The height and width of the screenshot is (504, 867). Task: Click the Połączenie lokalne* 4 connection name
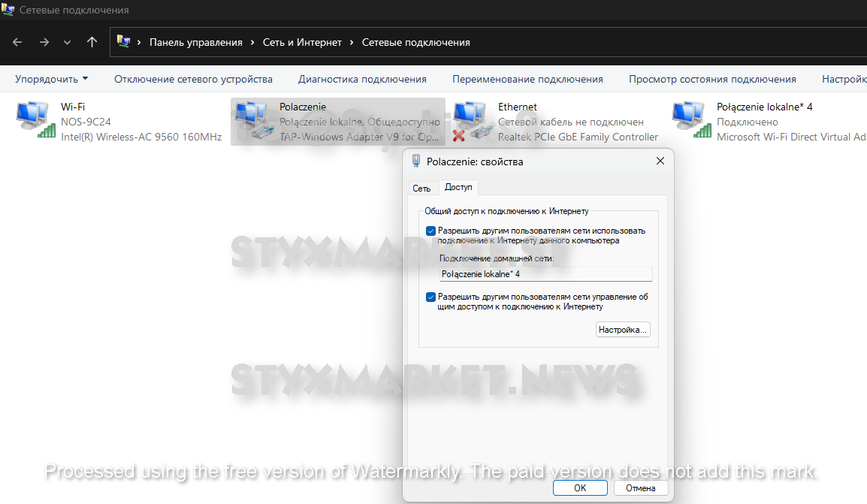(765, 107)
